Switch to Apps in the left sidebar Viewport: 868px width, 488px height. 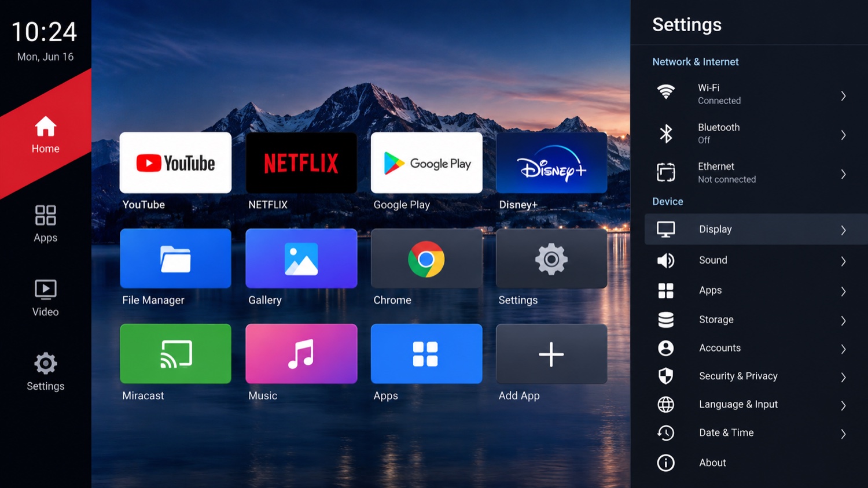coord(46,224)
